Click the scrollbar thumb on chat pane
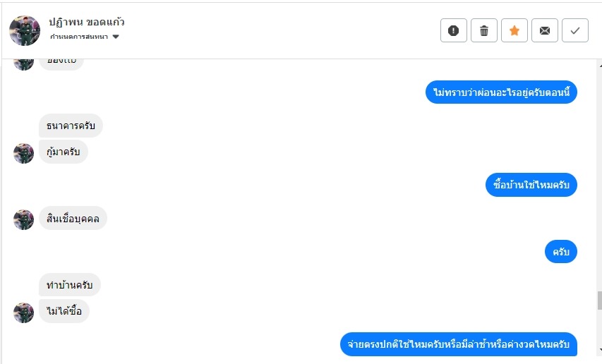 (x=599, y=301)
